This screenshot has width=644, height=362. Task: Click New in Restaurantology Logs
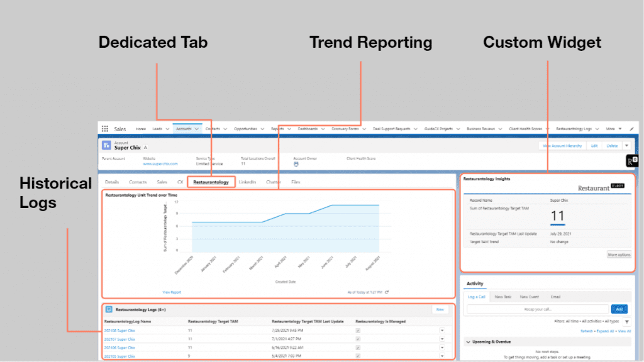point(440,309)
